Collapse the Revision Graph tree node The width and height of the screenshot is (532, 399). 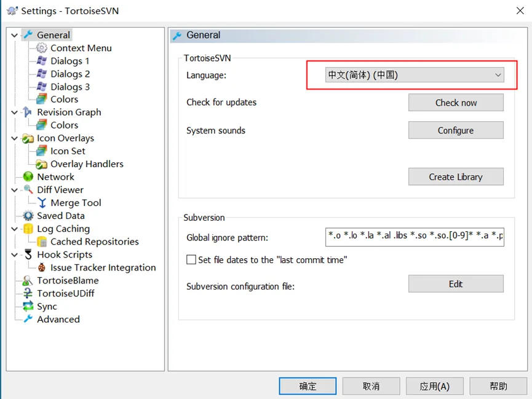click(15, 113)
